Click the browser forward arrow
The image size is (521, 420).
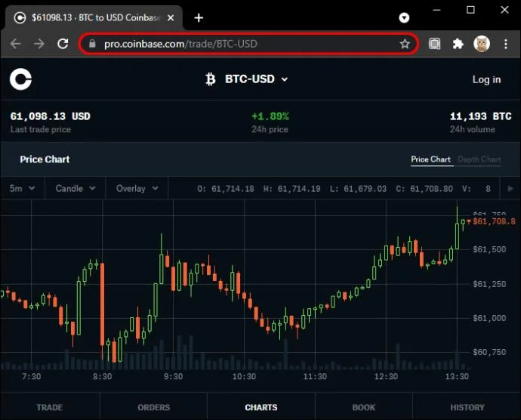point(39,44)
